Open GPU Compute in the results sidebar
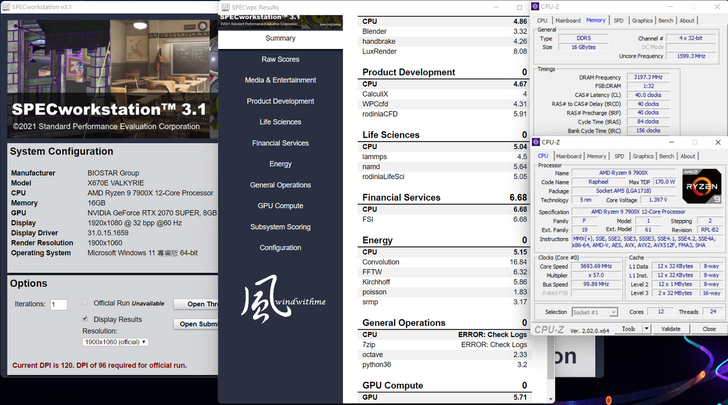The image size is (728, 405). pos(280,206)
